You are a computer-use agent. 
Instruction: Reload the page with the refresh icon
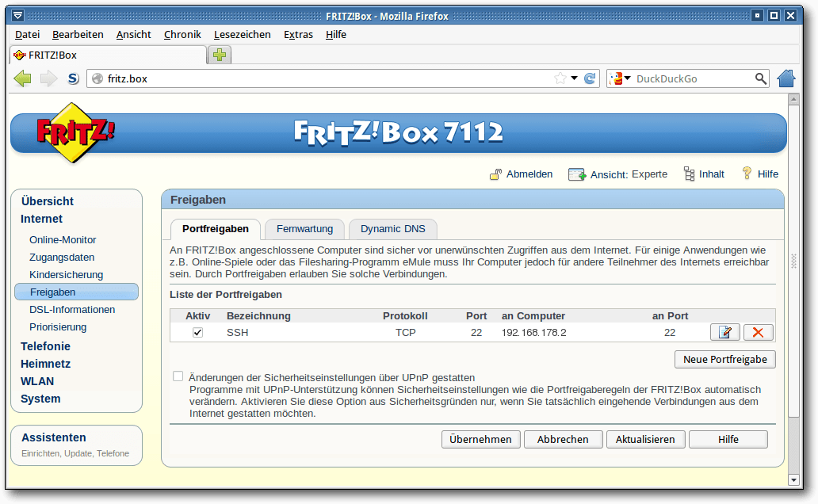pos(590,78)
